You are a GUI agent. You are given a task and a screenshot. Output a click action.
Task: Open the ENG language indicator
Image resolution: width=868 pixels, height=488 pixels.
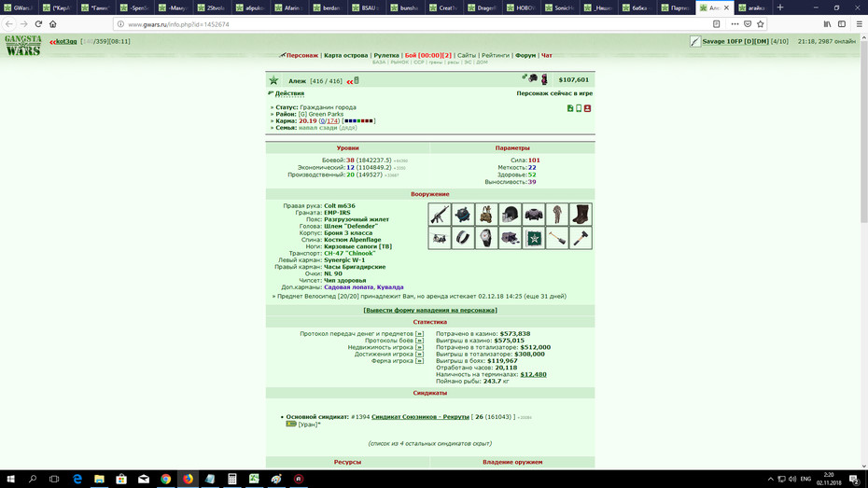pos(805,479)
